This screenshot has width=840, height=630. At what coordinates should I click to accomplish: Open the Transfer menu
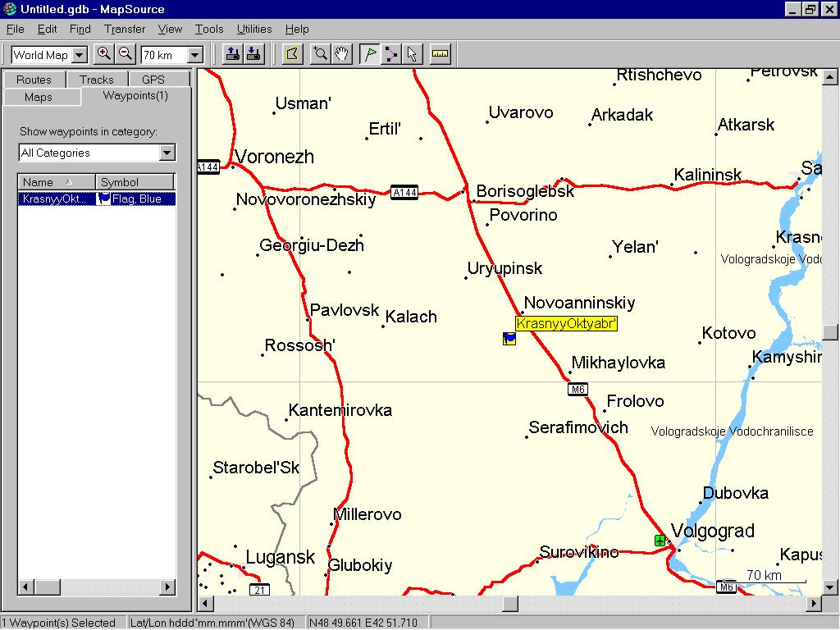125,29
